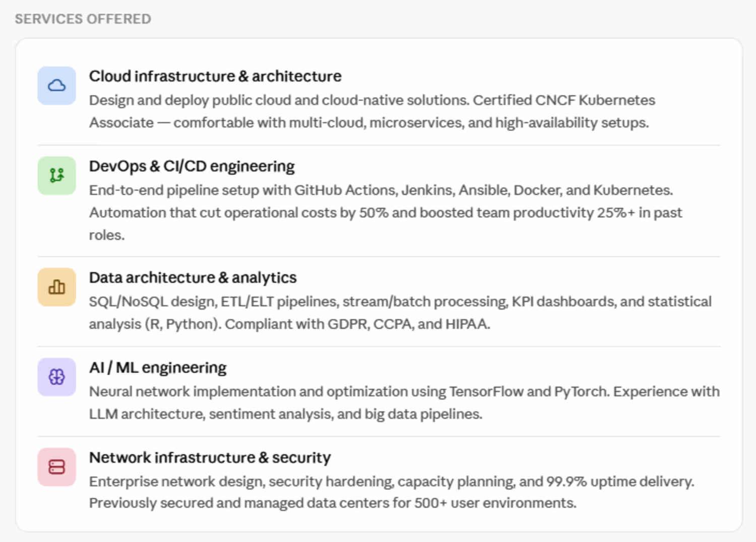Click the Services Offered section label
This screenshot has width=756, height=542.
coord(83,19)
